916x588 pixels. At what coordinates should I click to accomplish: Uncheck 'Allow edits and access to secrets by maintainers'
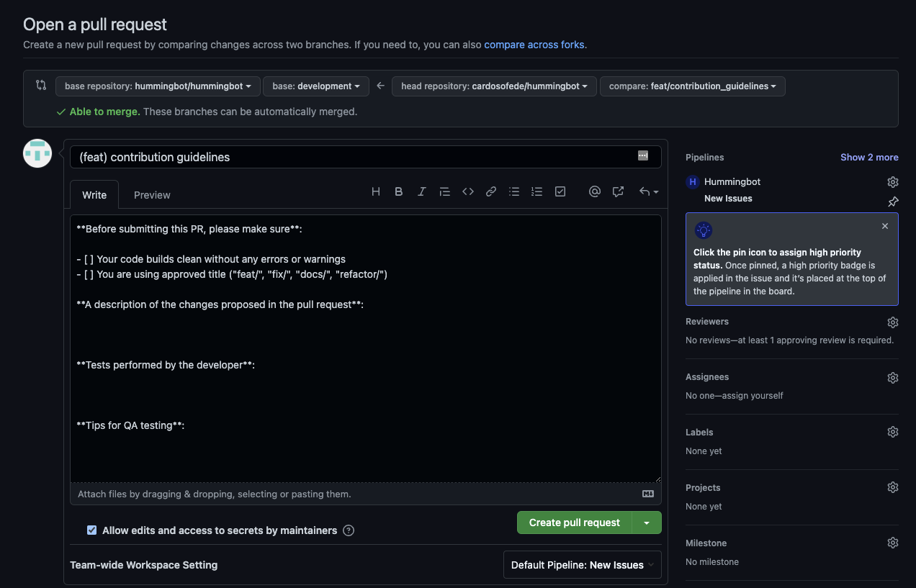(91, 530)
